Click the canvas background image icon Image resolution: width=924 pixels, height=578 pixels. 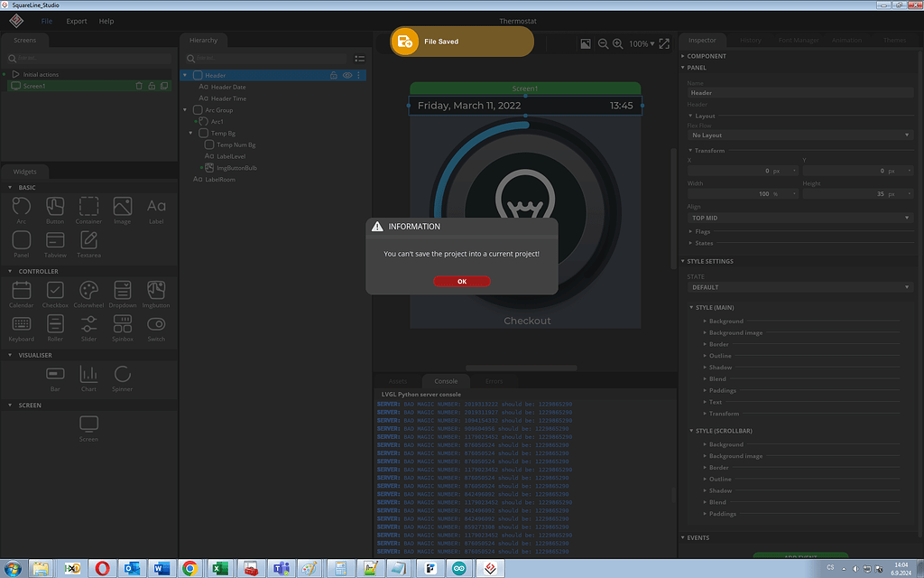click(x=585, y=43)
